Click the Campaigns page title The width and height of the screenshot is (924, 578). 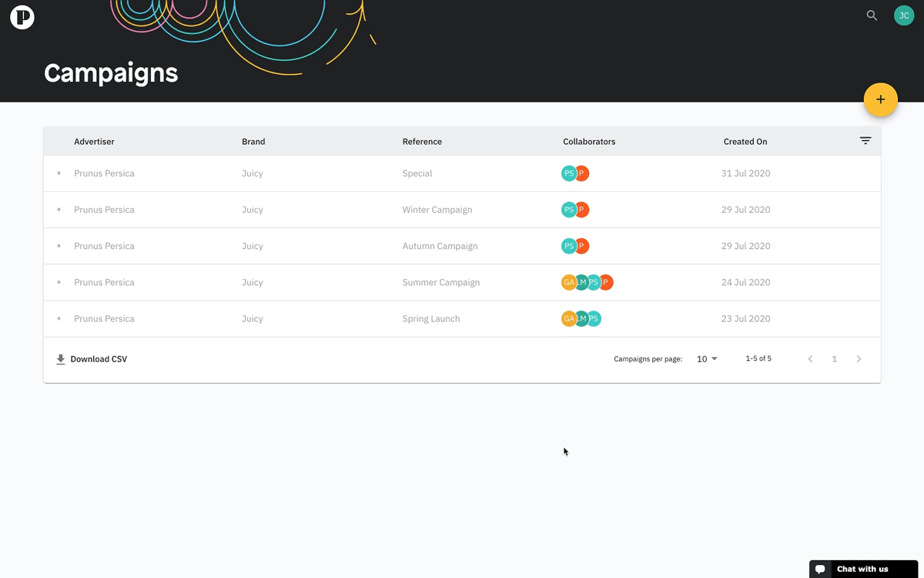pyautogui.click(x=111, y=72)
